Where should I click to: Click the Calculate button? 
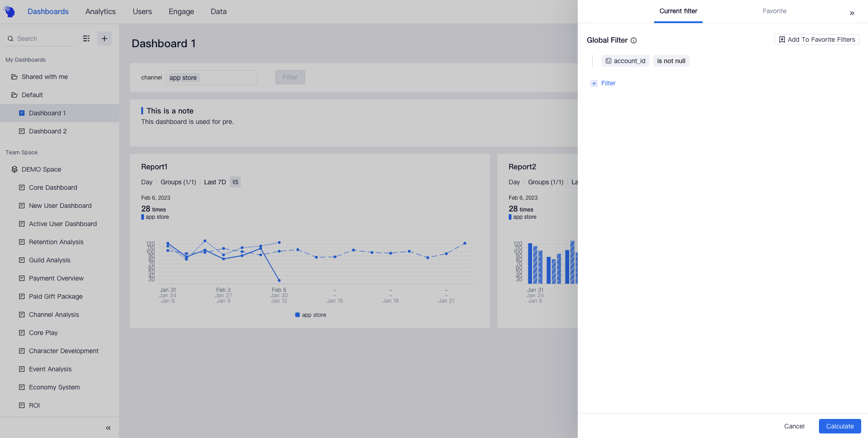pyautogui.click(x=839, y=426)
